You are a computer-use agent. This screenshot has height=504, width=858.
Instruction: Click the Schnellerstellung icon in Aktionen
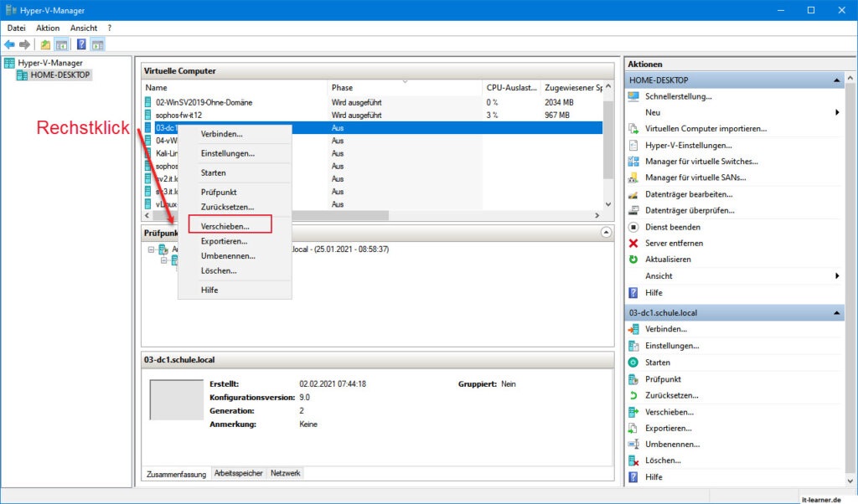[x=633, y=96]
